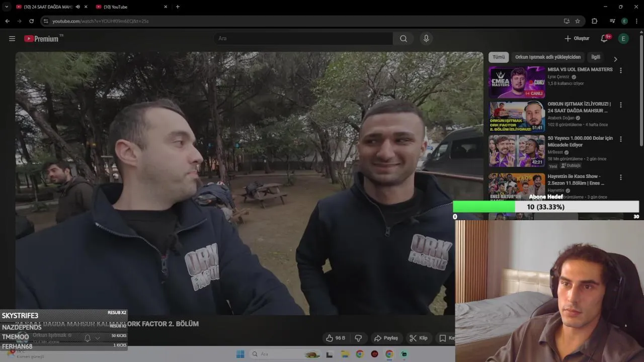Image resolution: width=644 pixels, height=362 pixels.
Task: Open options for MISA VS UOL video
Action: pos(620,70)
